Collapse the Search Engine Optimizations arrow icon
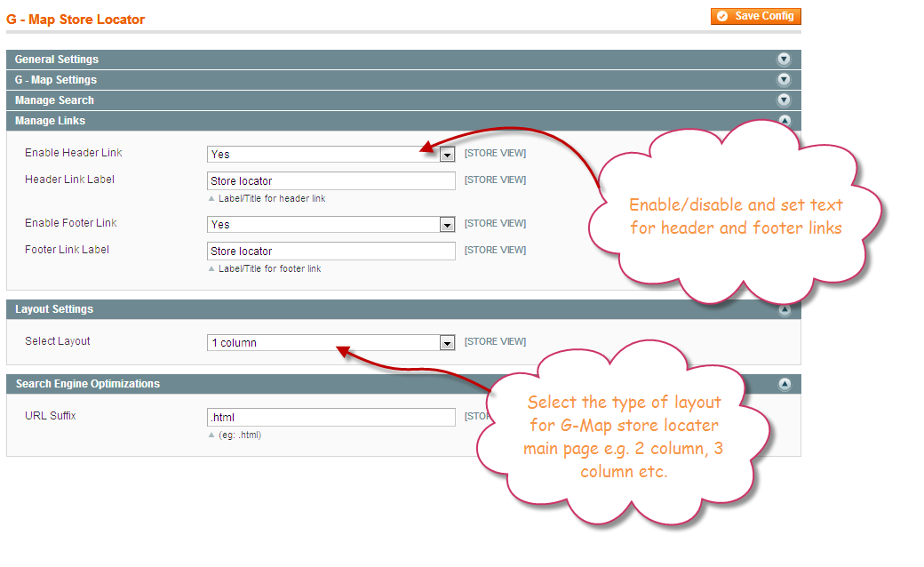The height and width of the screenshot is (567, 924). point(785,383)
